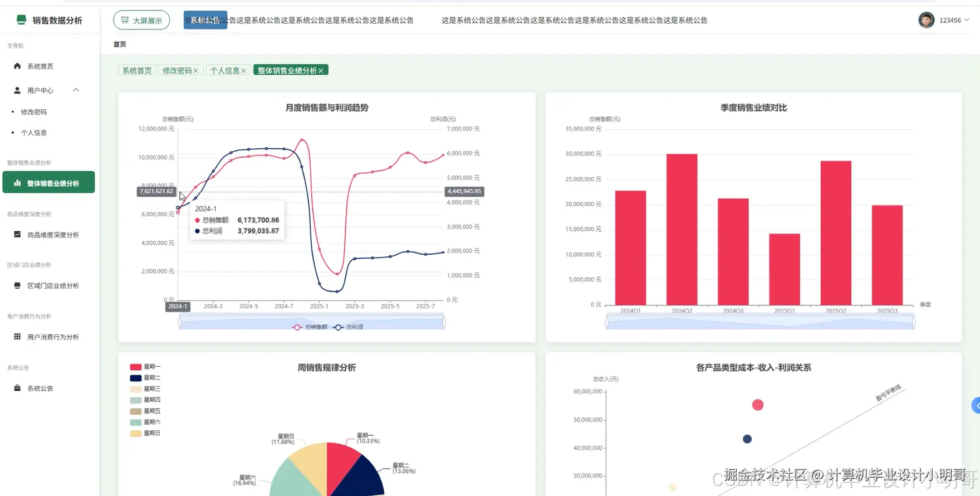Toggle 总销售额 series in the line chart legend
This screenshot has width=980, height=496.
[x=310, y=327]
